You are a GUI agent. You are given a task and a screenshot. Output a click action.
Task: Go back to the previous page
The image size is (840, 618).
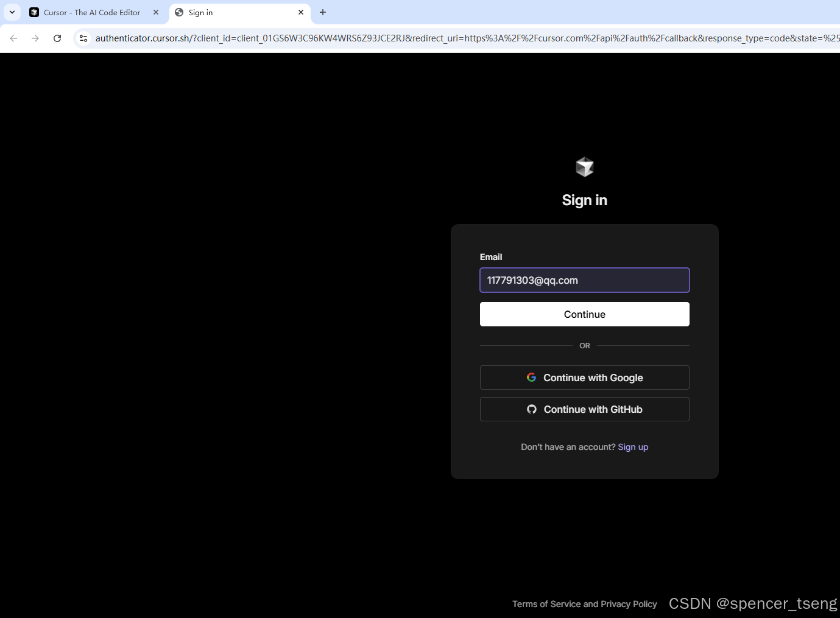13,38
